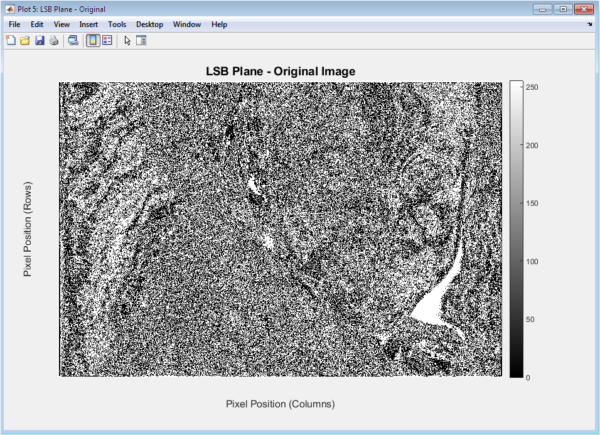Click the colorbar tick label 50
Screen dimensions: 600x435
(x=530, y=319)
